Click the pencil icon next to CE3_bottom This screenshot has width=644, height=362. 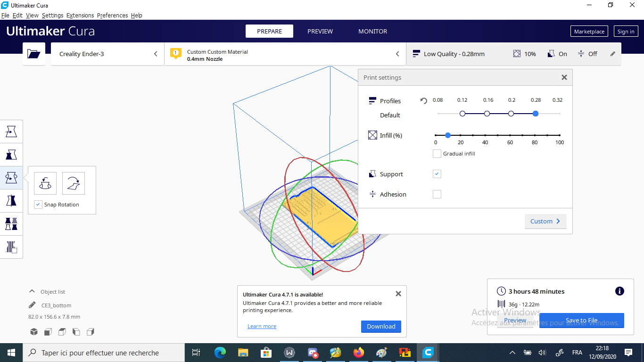click(x=32, y=305)
